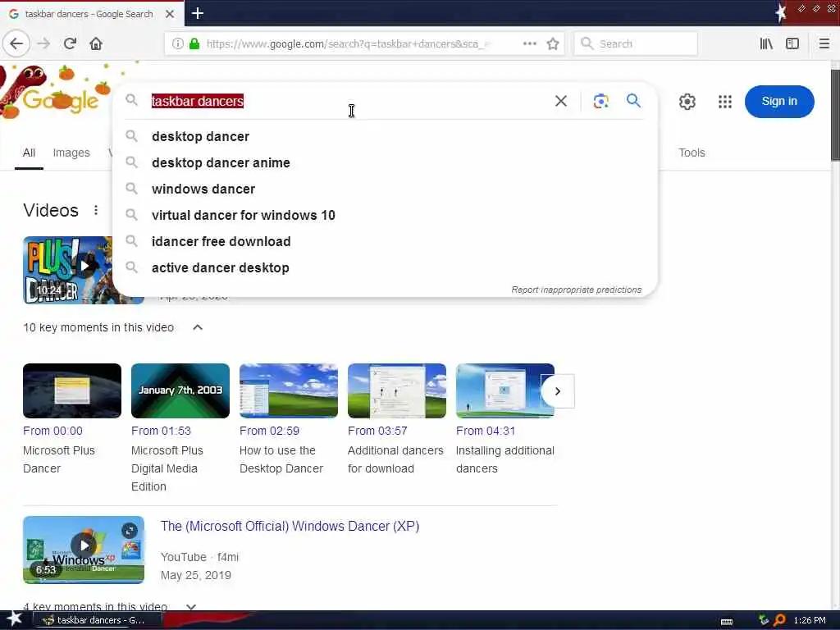The image size is (840, 630).
Task: Open The (Microsoft Official) Windows Dancer (XP) link
Action: [x=290, y=526]
